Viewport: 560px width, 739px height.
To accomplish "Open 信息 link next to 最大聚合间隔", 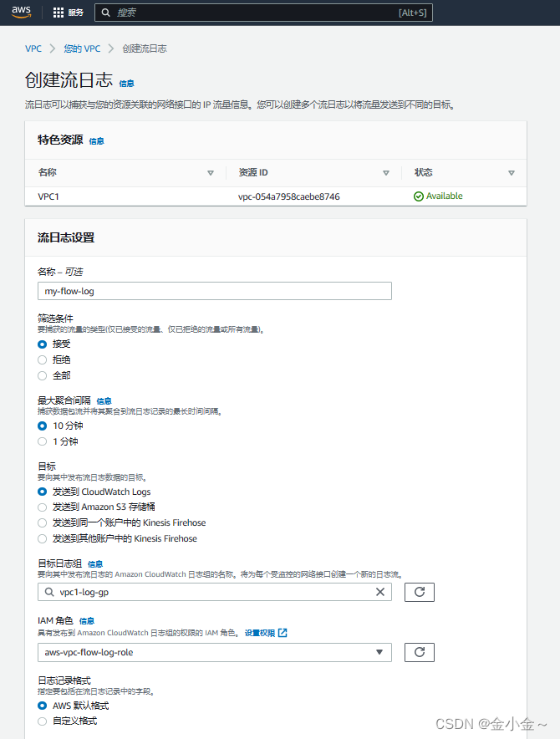I will click(x=104, y=401).
